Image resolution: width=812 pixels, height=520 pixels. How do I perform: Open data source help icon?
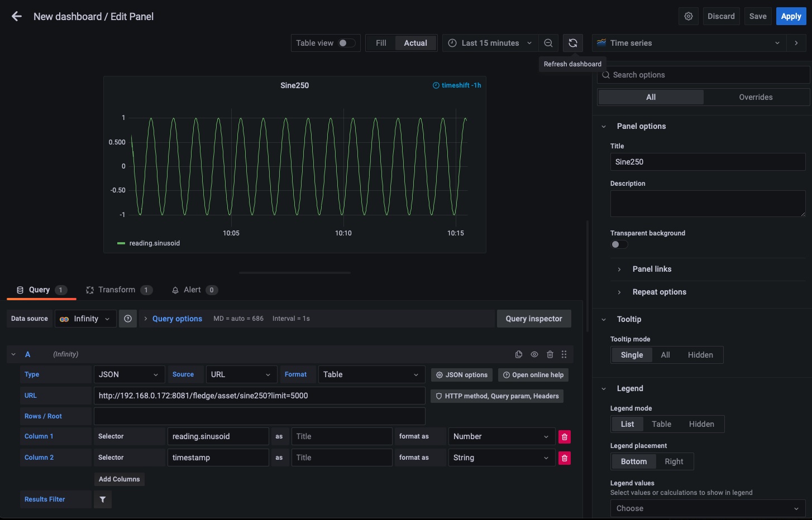(128, 319)
